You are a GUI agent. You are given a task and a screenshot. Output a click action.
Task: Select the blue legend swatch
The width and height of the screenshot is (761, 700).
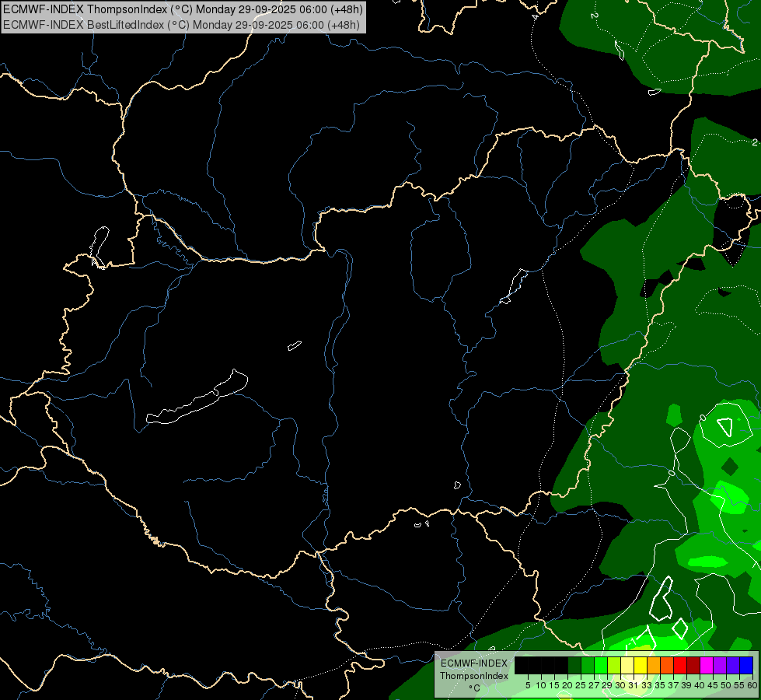coord(746,665)
